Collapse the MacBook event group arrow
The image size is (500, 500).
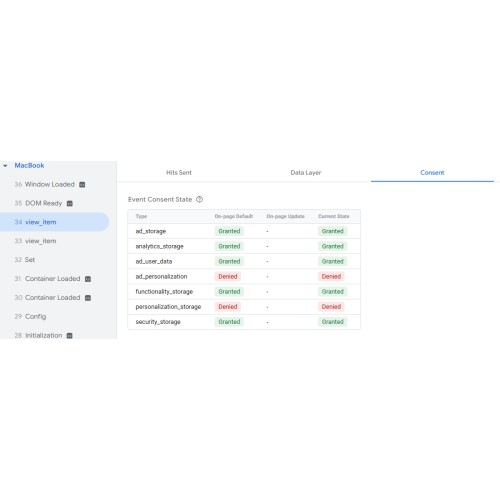point(5,166)
